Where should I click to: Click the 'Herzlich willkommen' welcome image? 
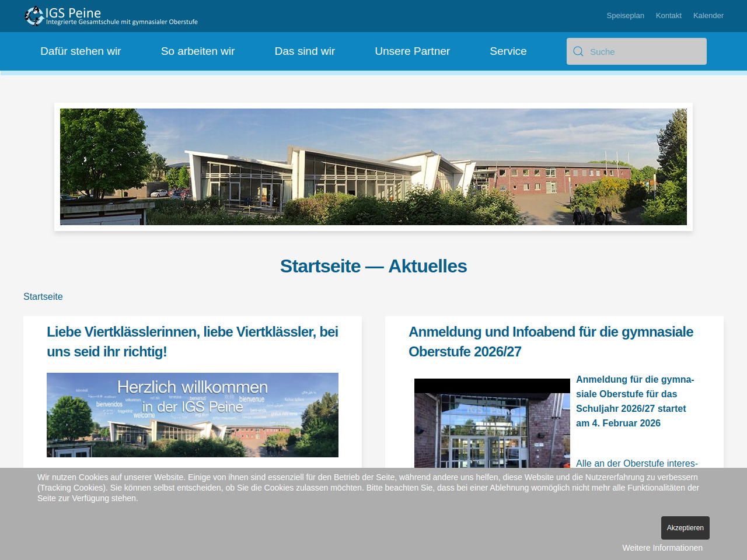193,415
